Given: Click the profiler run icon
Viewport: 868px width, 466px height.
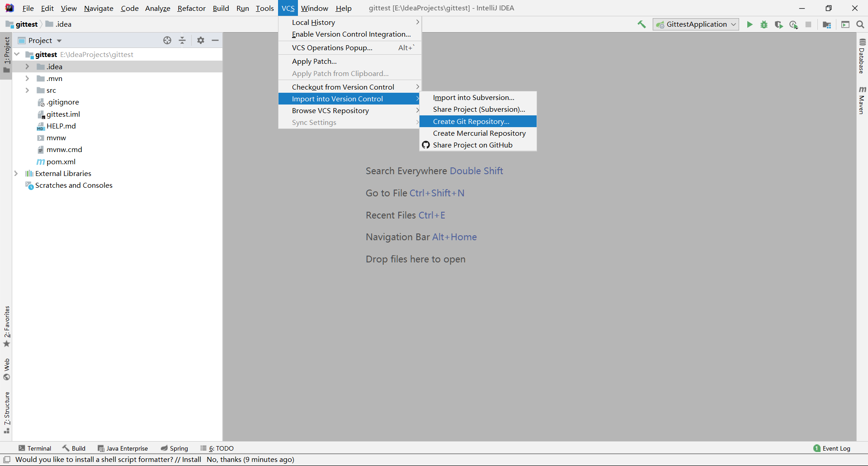Looking at the screenshot, I should 793,24.
